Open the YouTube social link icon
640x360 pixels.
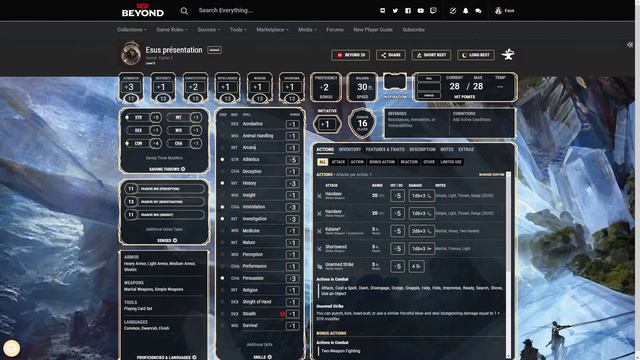pyautogui.click(x=420, y=11)
